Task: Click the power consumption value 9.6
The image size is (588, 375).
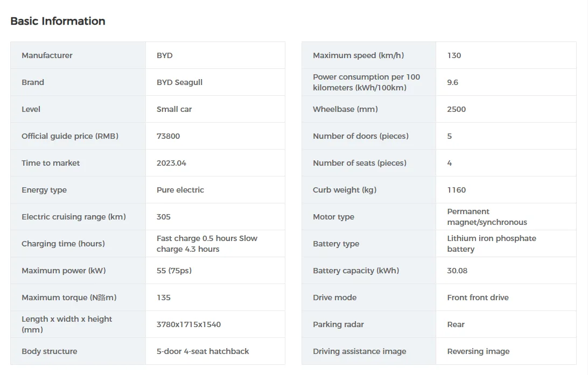Action: pos(453,82)
